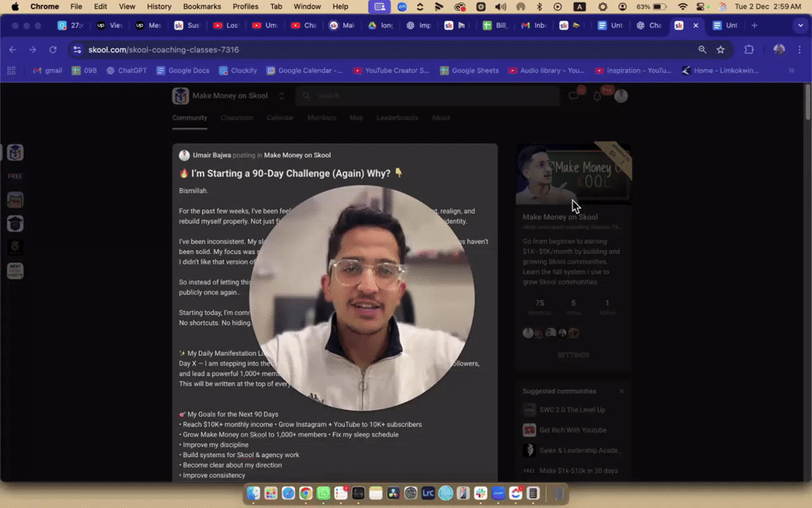Bookmark this page with the star icon
This screenshot has width=812, height=508.
click(x=720, y=50)
